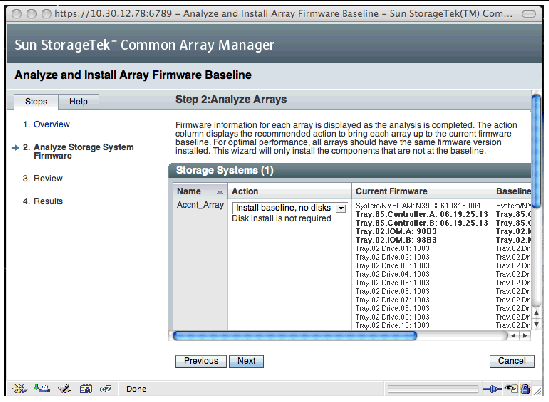Click the Results step label
The width and height of the screenshot is (549, 402).
click(x=48, y=201)
